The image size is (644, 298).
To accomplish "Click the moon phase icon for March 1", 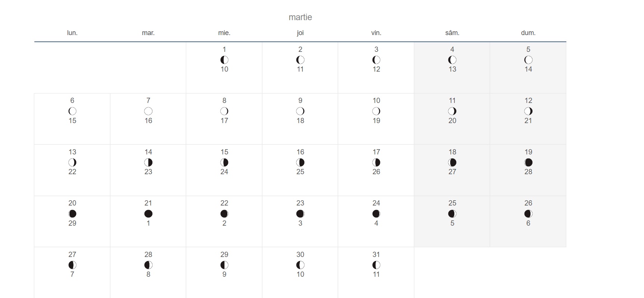I will (224, 60).
